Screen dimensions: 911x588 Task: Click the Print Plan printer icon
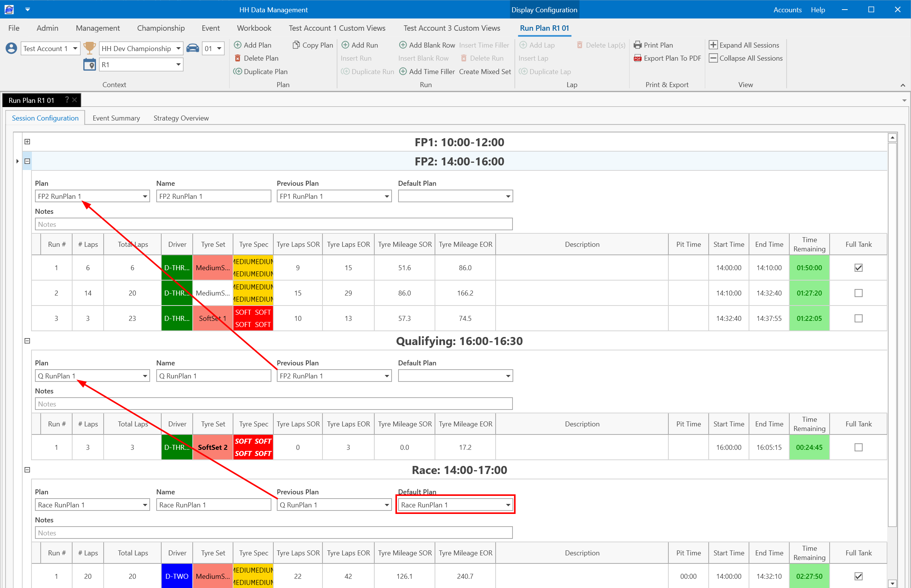point(637,45)
